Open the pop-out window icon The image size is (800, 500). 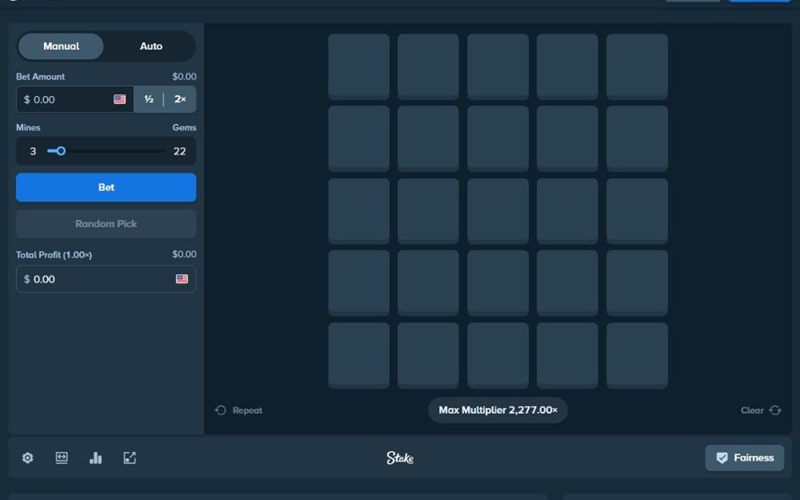(130, 458)
